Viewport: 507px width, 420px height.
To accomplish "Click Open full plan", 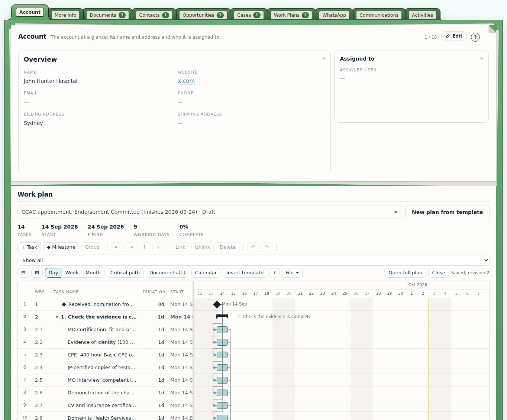I will click(x=405, y=273).
